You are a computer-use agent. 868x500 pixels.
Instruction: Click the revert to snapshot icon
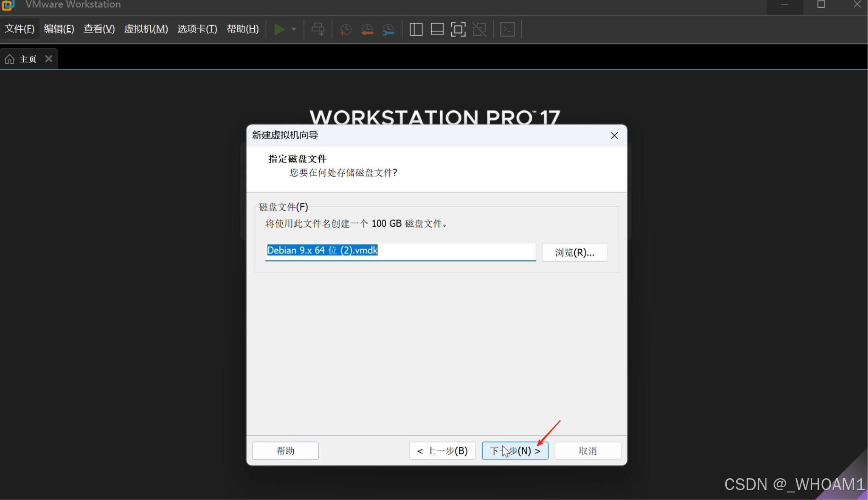pos(367,30)
